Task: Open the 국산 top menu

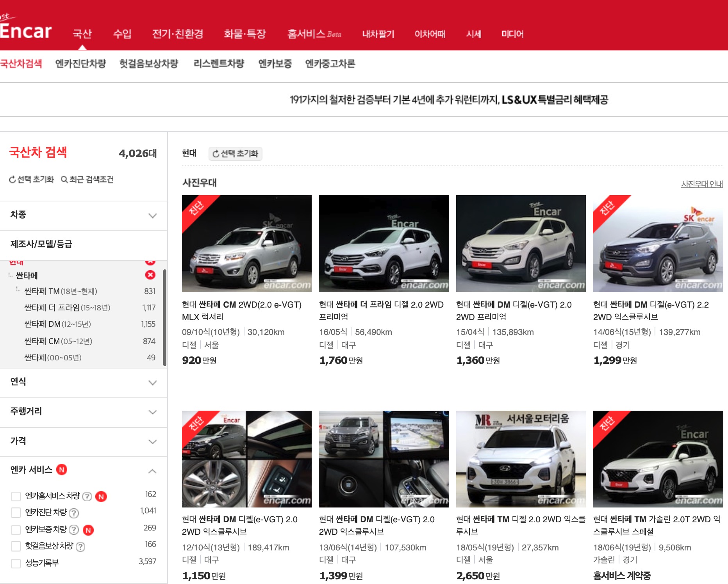Action: (82, 34)
